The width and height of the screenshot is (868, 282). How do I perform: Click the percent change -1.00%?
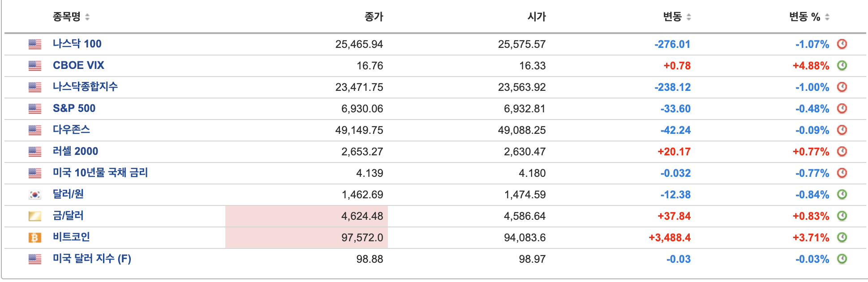(x=812, y=87)
